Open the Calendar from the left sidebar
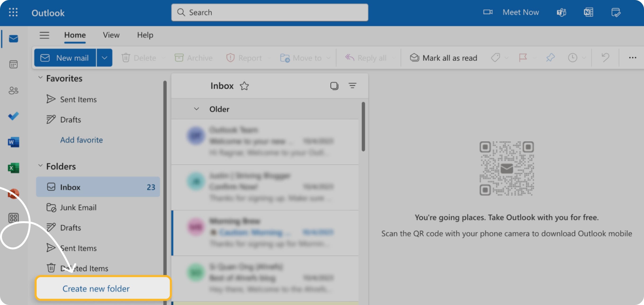The image size is (644, 305). click(x=13, y=64)
